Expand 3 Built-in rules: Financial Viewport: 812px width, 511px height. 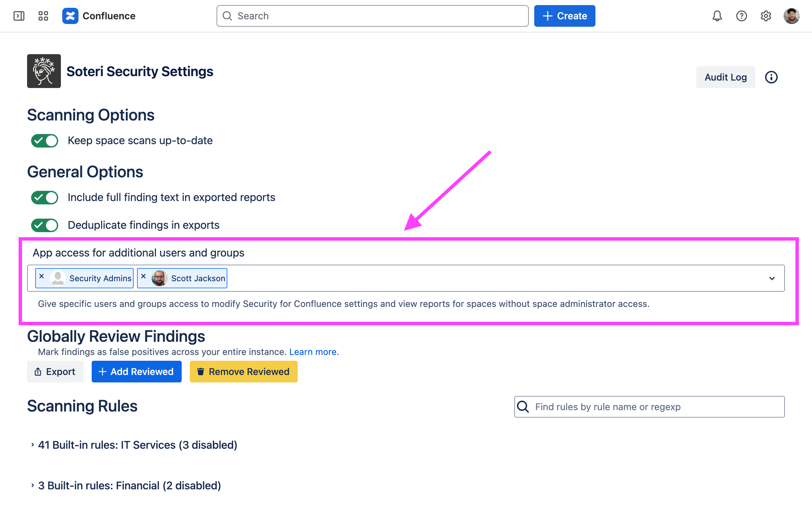(x=33, y=485)
